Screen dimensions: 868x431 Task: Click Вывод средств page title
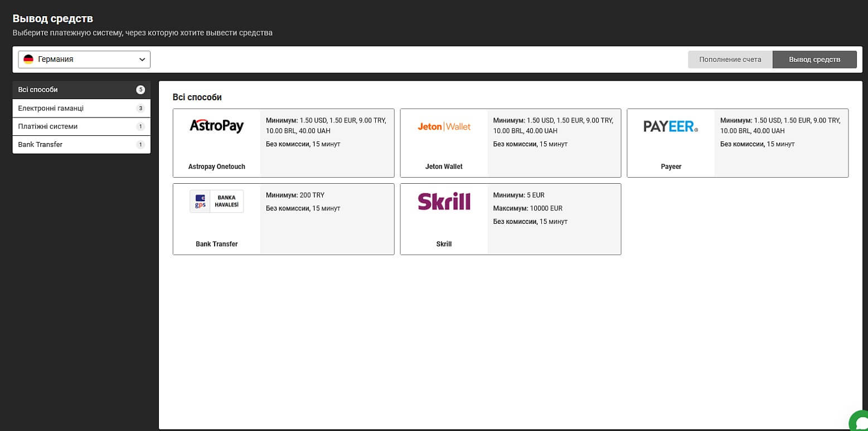(x=53, y=18)
